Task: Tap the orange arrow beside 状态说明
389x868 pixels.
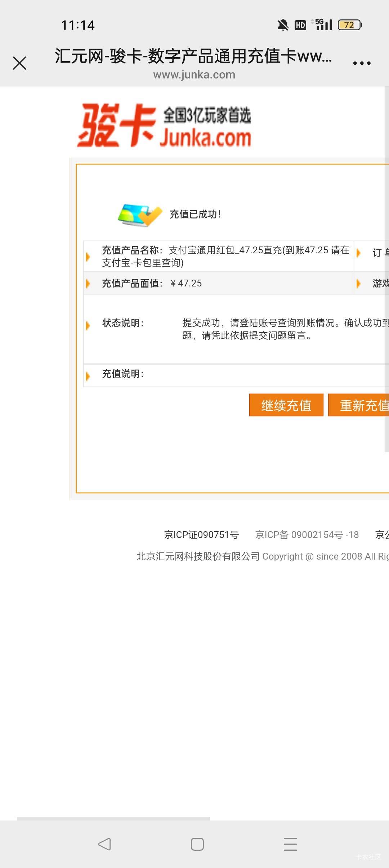Action: 88,325
